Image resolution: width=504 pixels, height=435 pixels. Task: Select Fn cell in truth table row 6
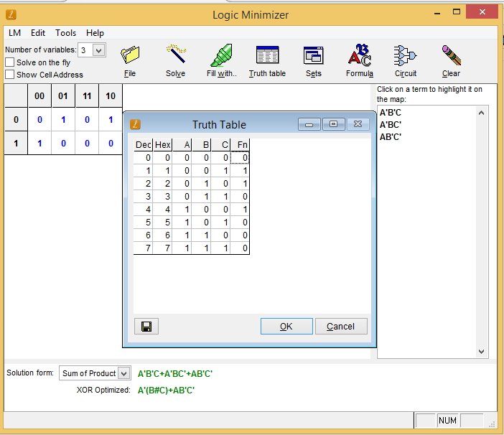pos(240,235)
